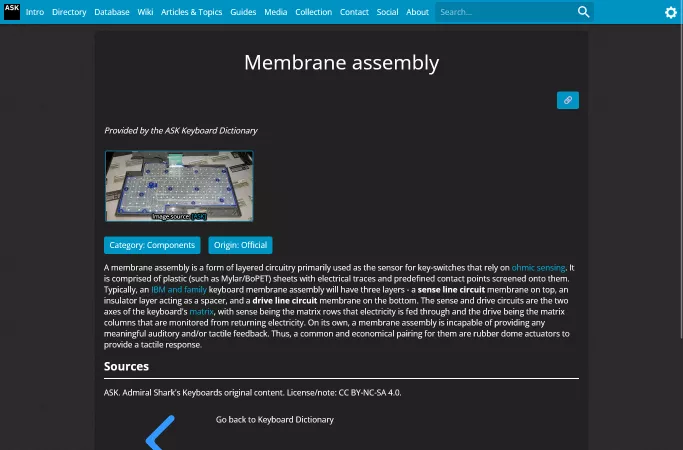Open the Social menu item
Image resolution: width=683 pixels, height=450 pixels.
point(387,12)
